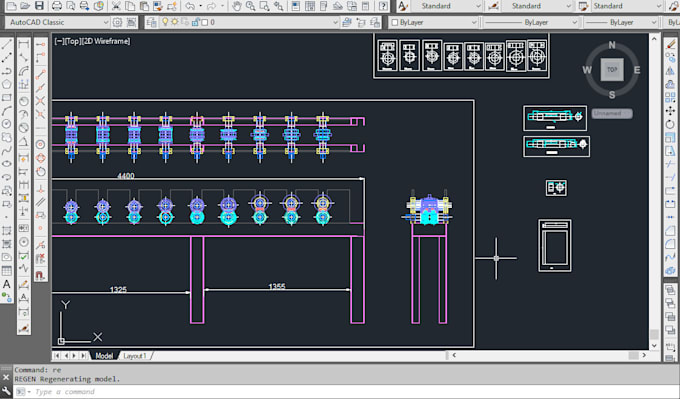The width and height of the screenshot is (680, 399).
Task: Select the Move tool in Modify toolbar
Action: [x=670, y=111]
